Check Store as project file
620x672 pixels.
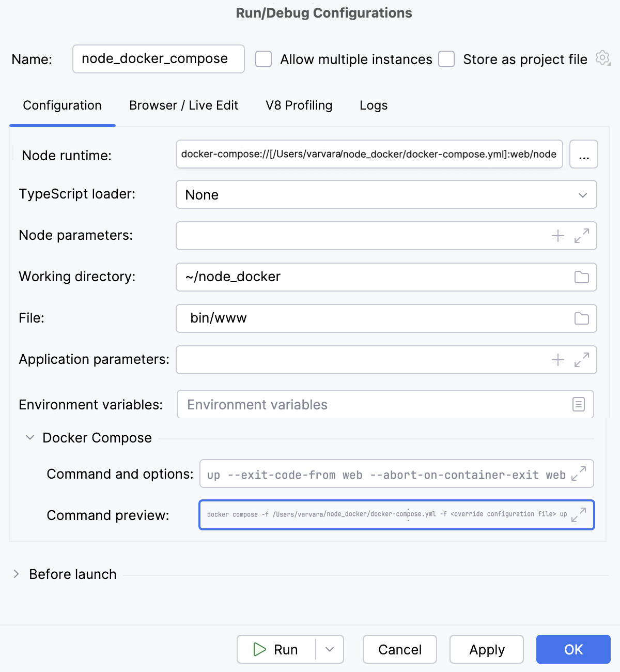[446, 59]
